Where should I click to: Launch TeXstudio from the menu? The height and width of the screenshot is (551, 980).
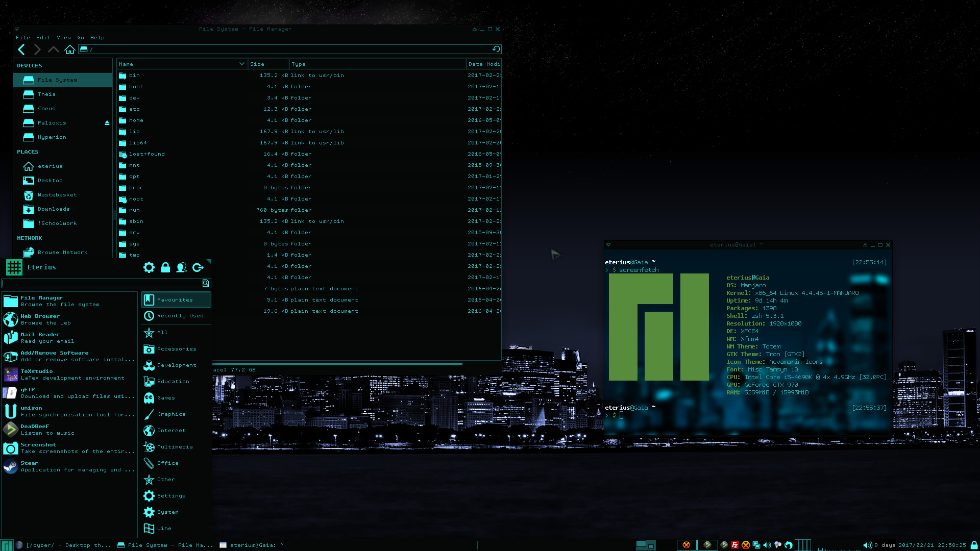69,374
